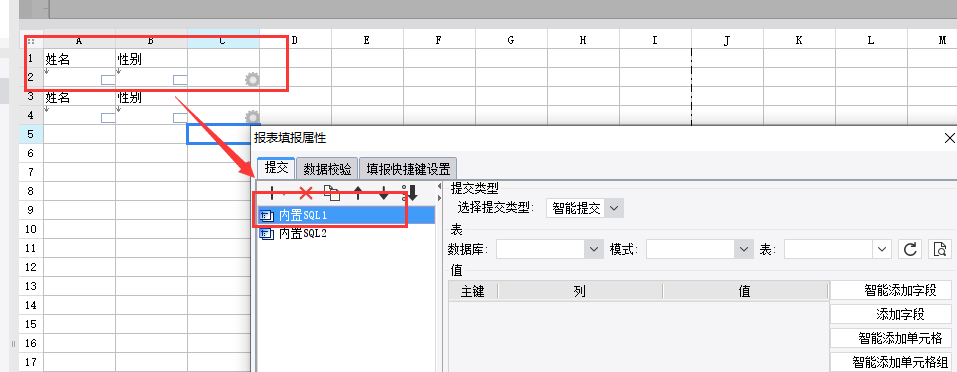This screenshot has height=372, width=957.
Task: Click the 智能添加单元格 button
Action: tap(891, 338)
